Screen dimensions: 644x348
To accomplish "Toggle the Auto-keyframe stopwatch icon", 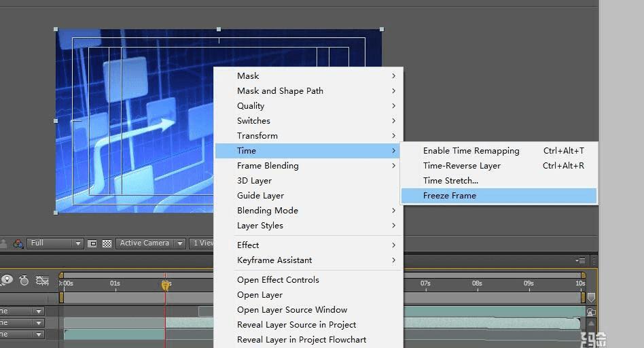I will tap(24, 281).
